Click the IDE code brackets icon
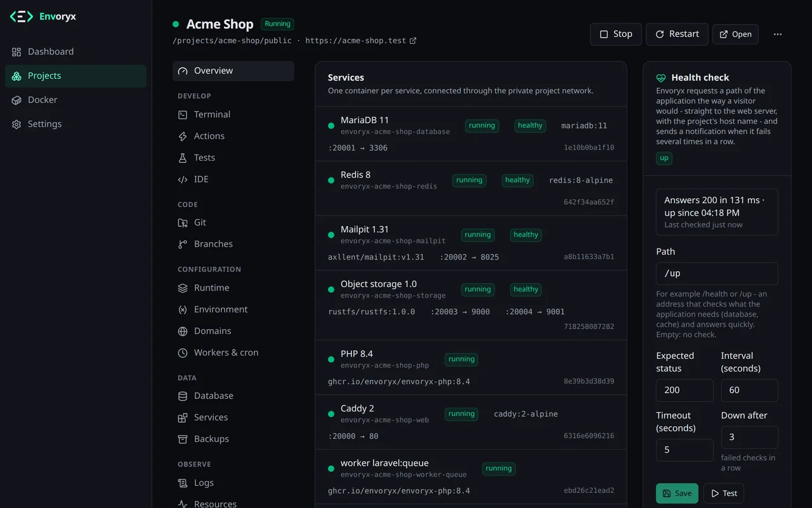This screenshot has height=508, width=812. pyautogui.click(x=183, y=179)
